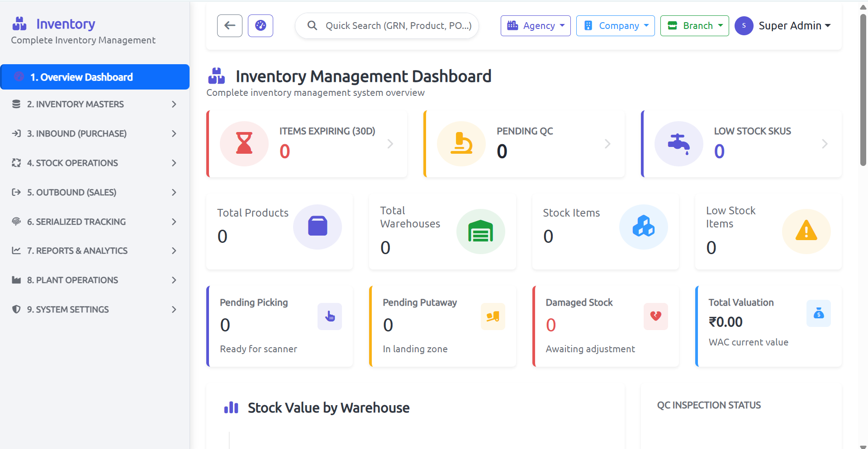Click the Inventory boxes logo in sidebar
868x449 pixels.
tap(19, 24)
